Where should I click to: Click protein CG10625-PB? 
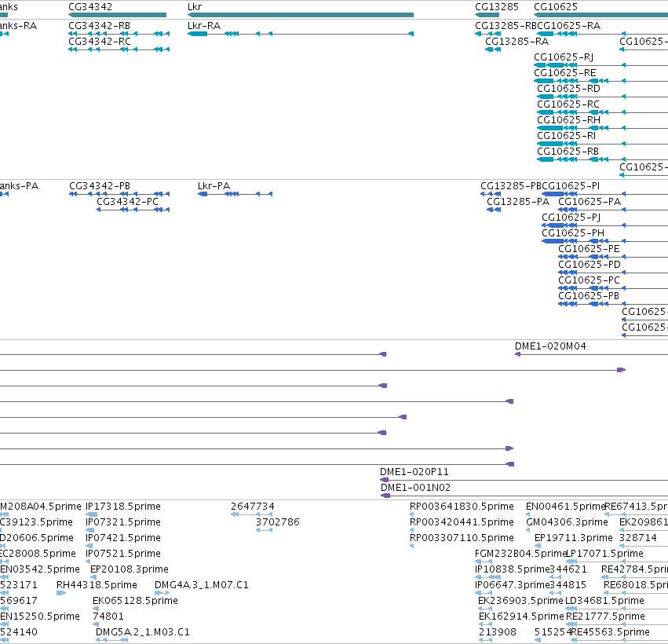click(x=589, y=297)
